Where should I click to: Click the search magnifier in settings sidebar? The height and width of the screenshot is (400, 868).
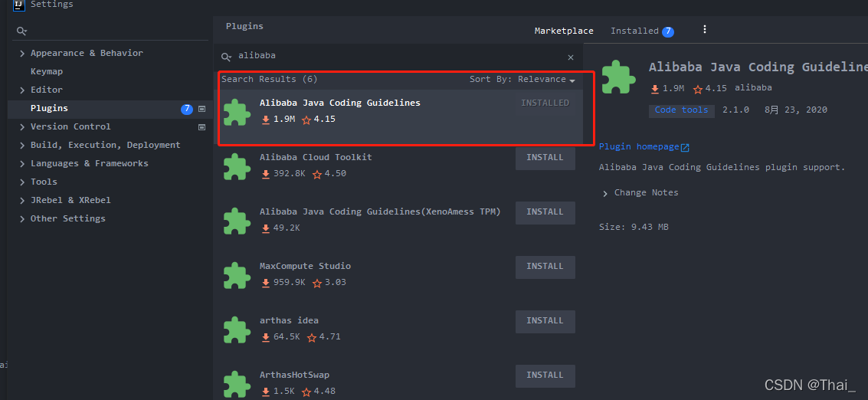(x=21, y=31)
